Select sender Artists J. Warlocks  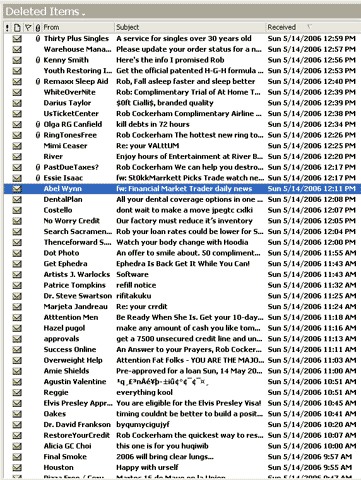(77, 274)
